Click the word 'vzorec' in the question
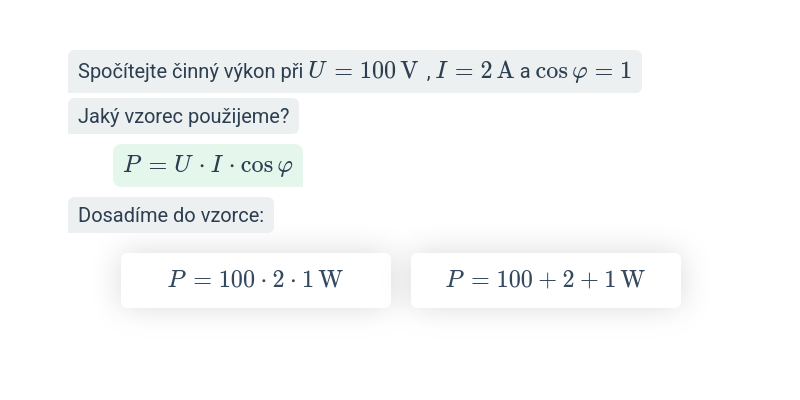This screenshot has height=400, width=800. 156,116
